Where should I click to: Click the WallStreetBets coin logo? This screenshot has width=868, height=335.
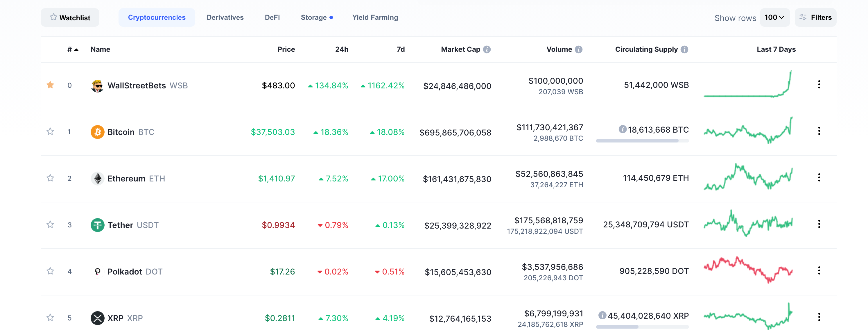(97, 86)
